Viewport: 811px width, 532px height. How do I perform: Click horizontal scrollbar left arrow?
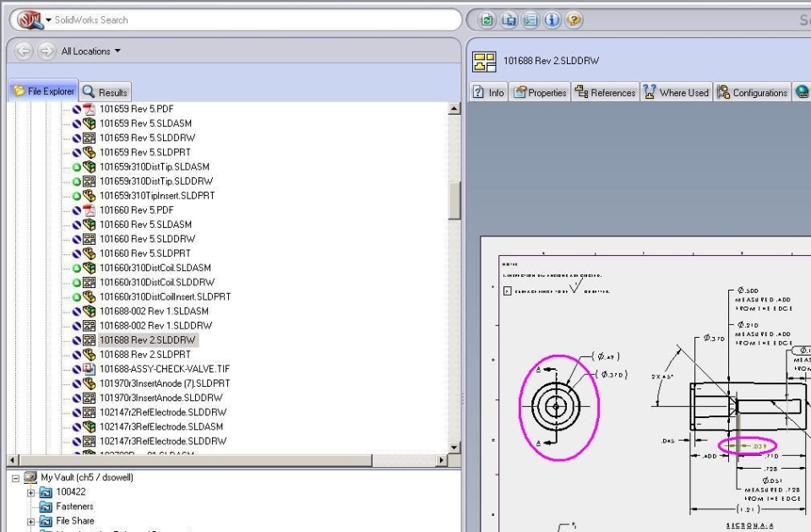(x=14, y=460)
